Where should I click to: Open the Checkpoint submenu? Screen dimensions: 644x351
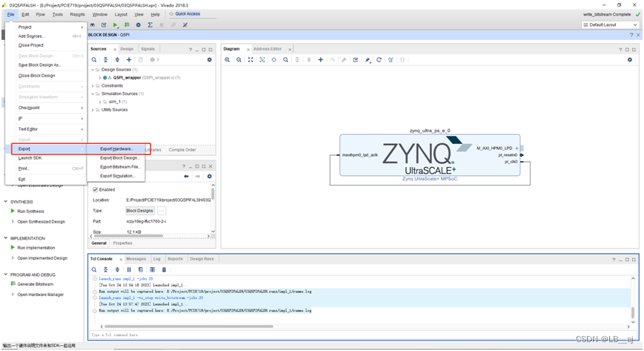pos(29,108)
